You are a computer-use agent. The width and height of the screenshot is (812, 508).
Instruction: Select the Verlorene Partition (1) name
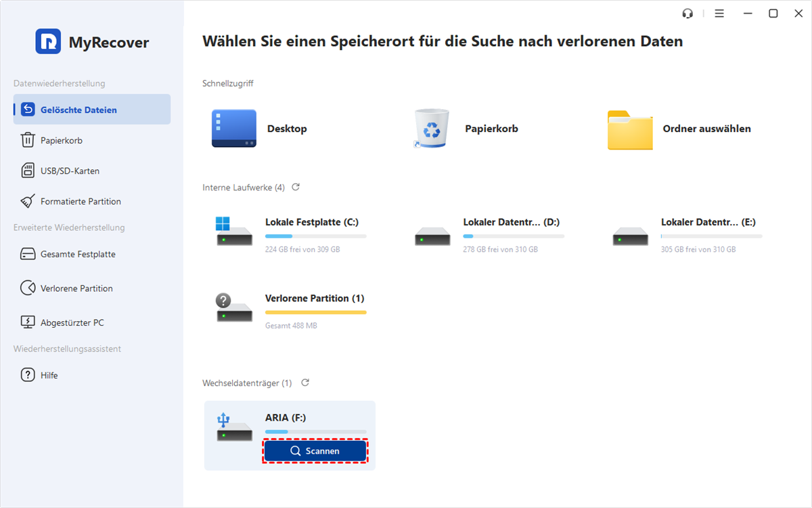[315, 298]
